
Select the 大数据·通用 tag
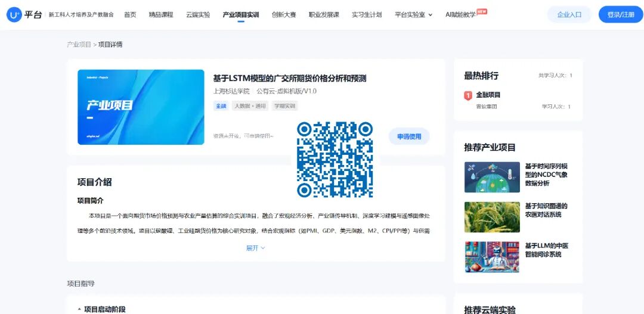coord(250,106)
